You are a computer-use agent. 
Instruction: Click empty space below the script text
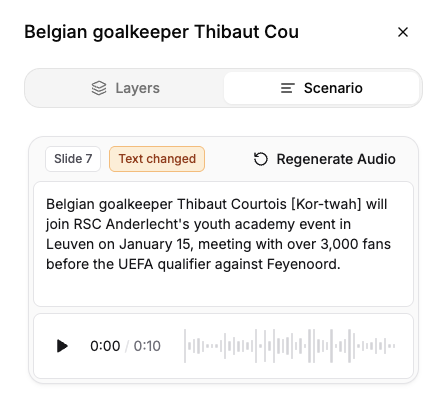(223, 289)
